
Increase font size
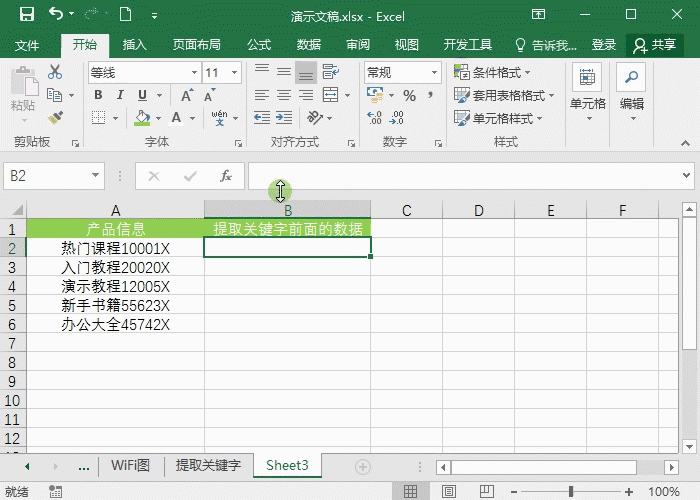(187, 95)
